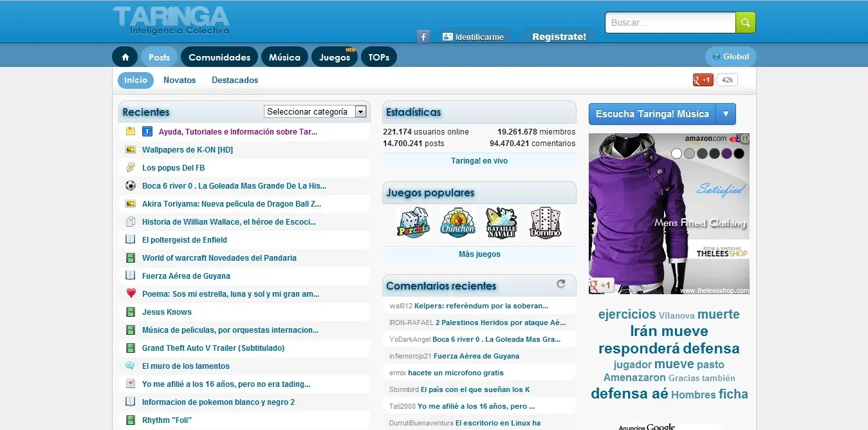The width and height of the screenshot is (868, 430).
Task: Click the image icon beside Wallpapers de K-ON
Action: 131,149
